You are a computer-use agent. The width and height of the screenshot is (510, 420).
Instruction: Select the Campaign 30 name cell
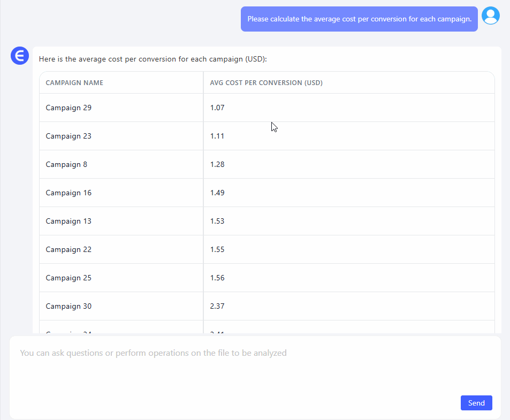[68, 306]
